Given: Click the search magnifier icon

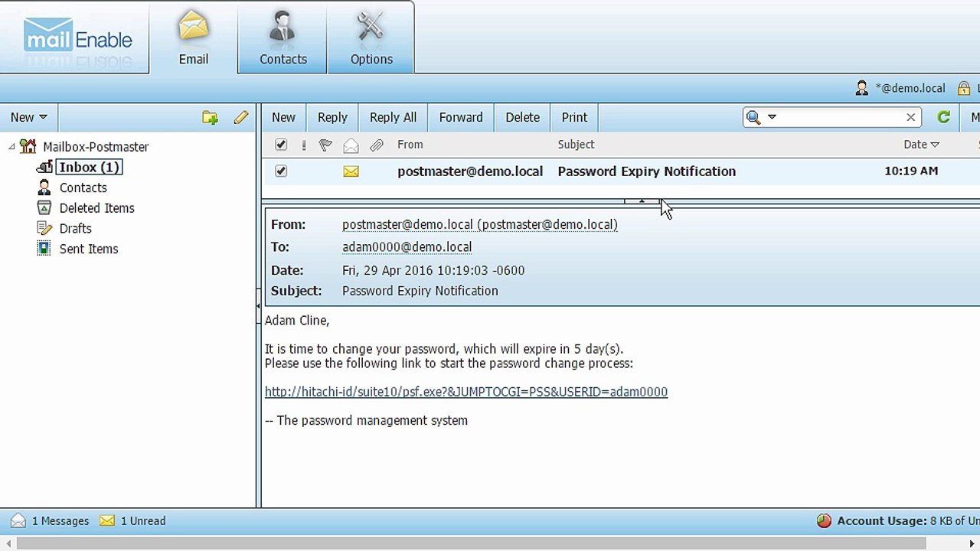Looking at the screenshot, I should click(x=753, y=117).
